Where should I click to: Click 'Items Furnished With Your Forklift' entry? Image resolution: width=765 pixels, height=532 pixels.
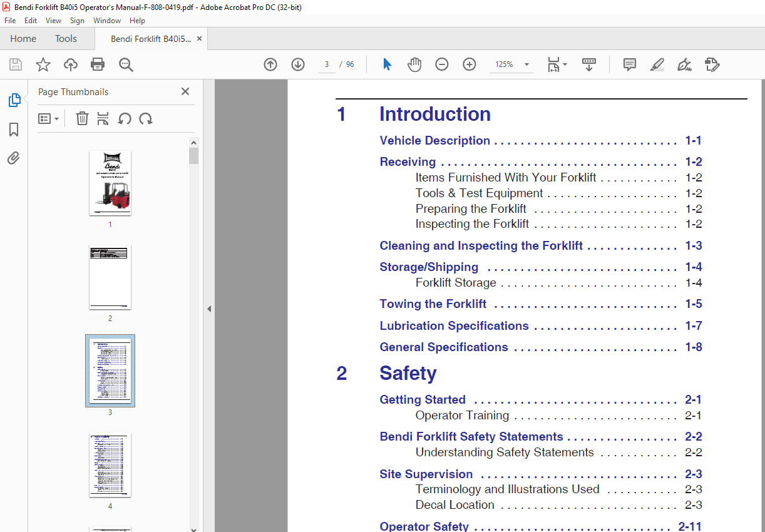coord(506,178)
